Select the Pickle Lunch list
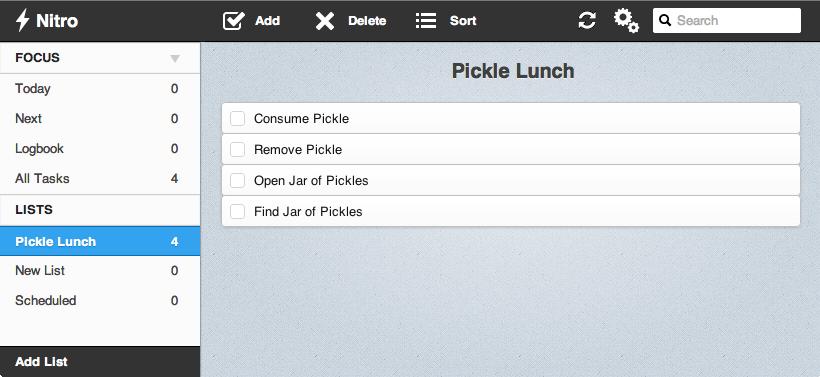 pyautogui.click(x=100, y=241)
